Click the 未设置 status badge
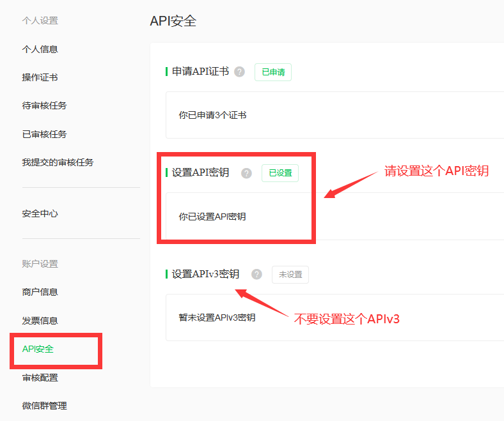The height and width of the screenshot is (421, 504). click(x=290, y=275)
